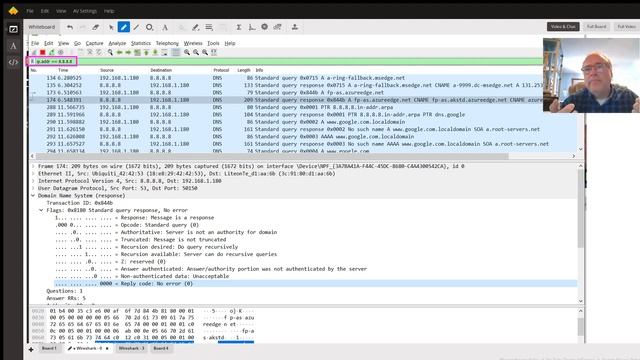
Task: Click the Full Video layout button
Action: (x=626, y=27)
